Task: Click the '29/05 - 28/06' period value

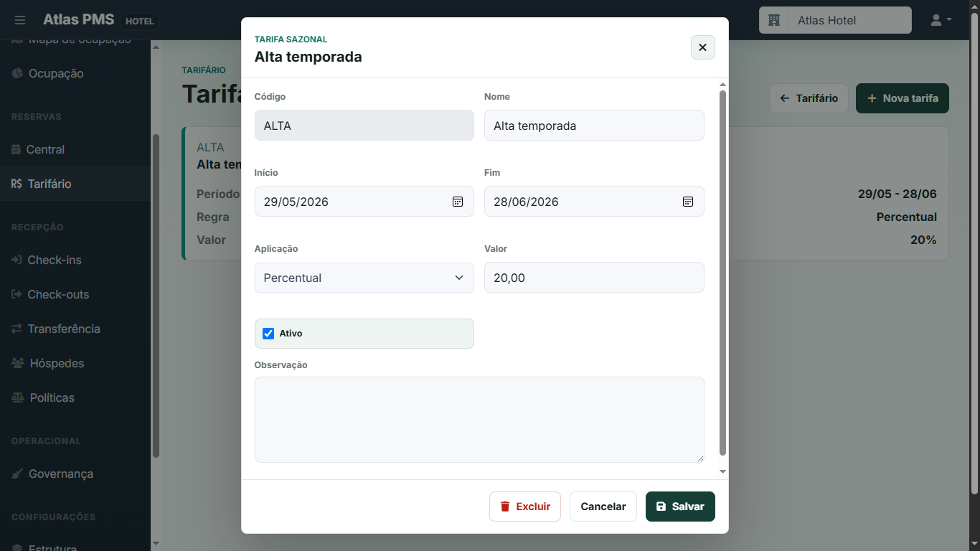Action: pyautogui.click(x=897, y=194)
